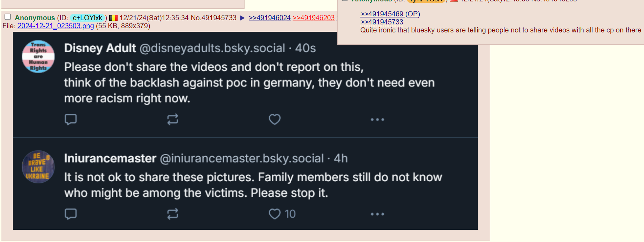
Task: Click reply icon on Iniurancemaster post
Action: tap(70, 214)
